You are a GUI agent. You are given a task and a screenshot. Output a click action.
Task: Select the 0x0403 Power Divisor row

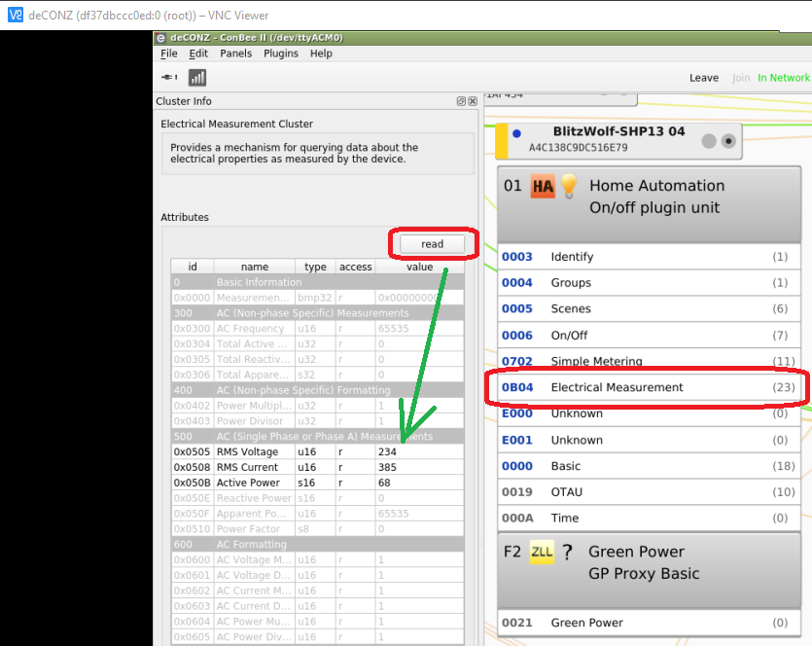point(317,421)
